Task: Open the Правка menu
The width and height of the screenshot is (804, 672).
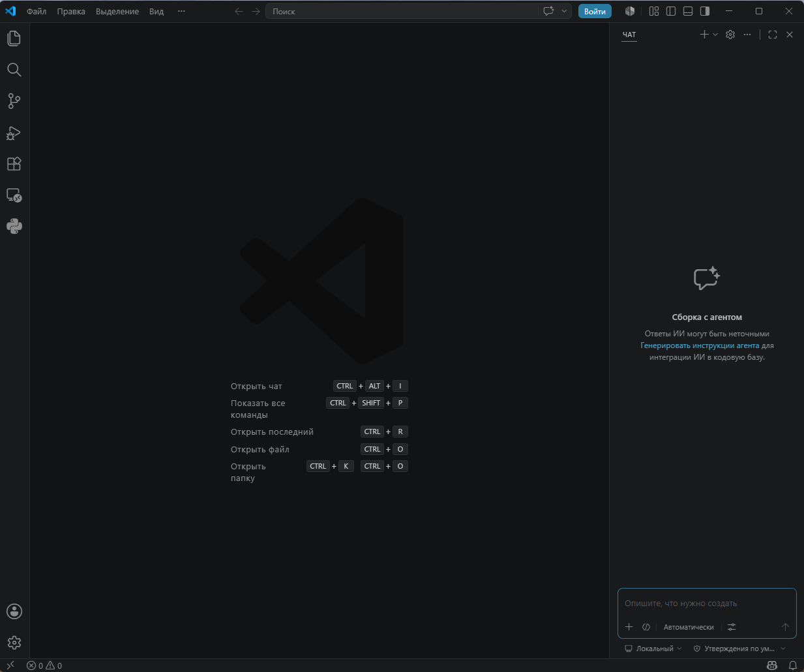Action: [x=71, y=11]
